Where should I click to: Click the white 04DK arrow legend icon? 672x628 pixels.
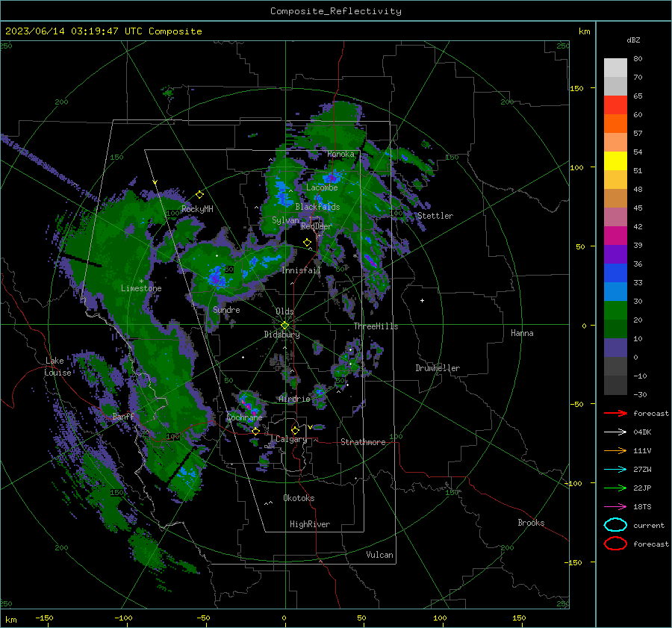(x=615, y=432)
